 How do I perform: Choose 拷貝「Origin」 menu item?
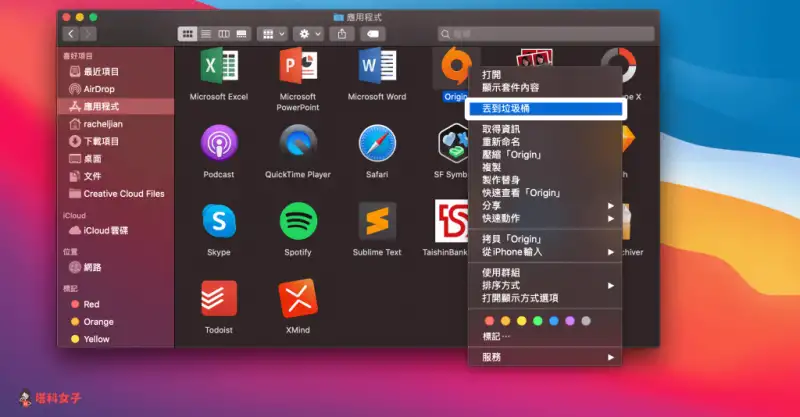[x=545, y=239]
